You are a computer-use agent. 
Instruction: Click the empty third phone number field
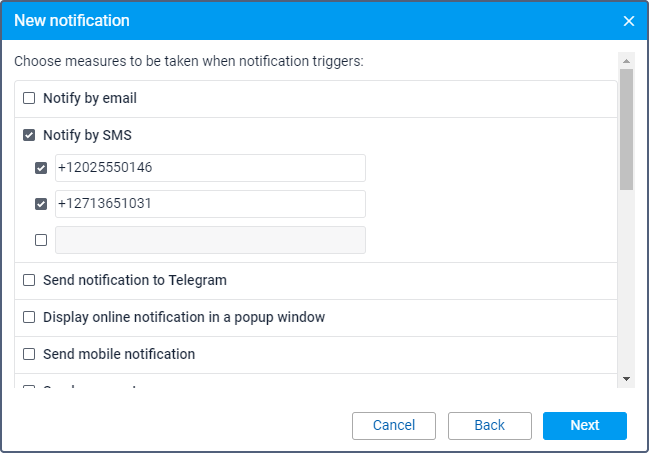[x=210, y=240]
